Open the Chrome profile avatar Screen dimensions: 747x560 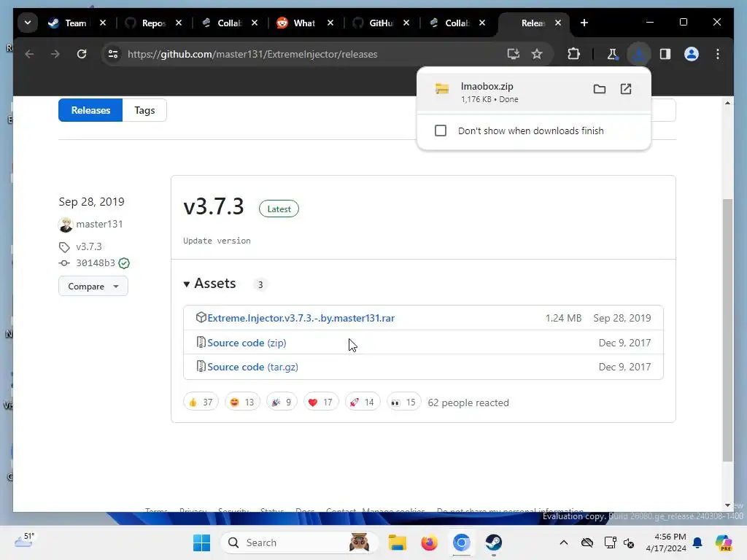692,54
